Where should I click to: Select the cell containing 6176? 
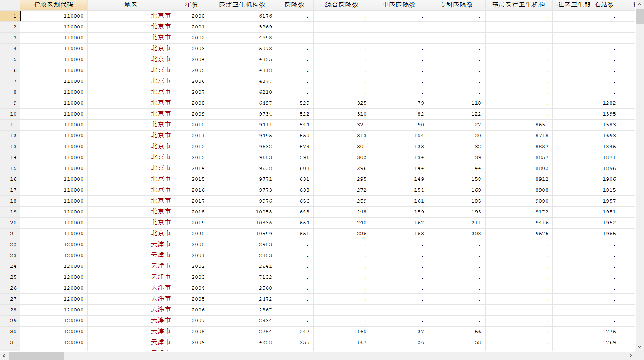pos(243,16)
